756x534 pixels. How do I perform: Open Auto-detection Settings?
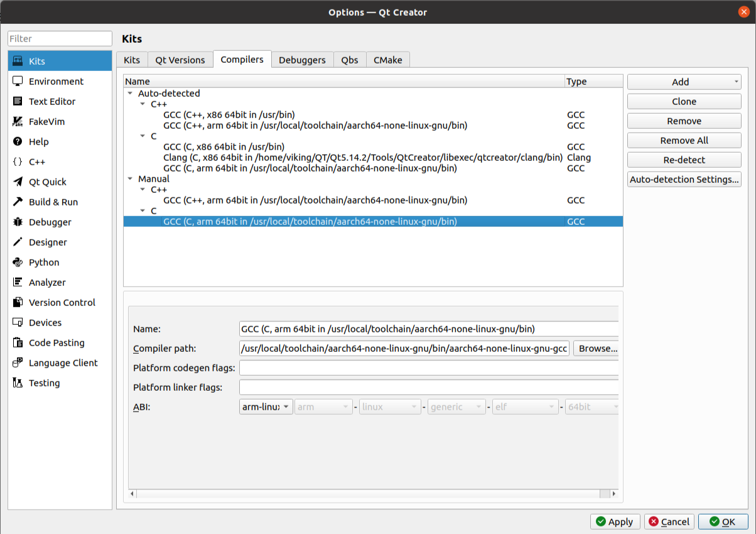(x=684, y=179)
